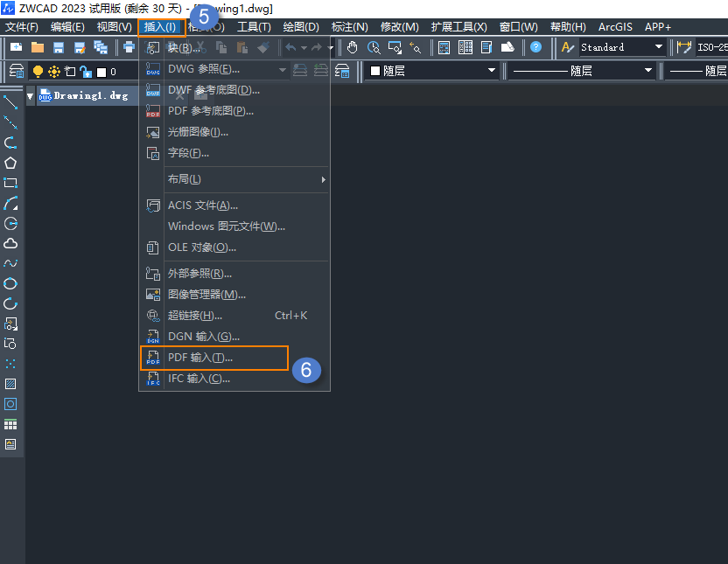The height and width of the screenshot is (564, 728).
Task: Select the Spline tool
Action: coord(10,263)
